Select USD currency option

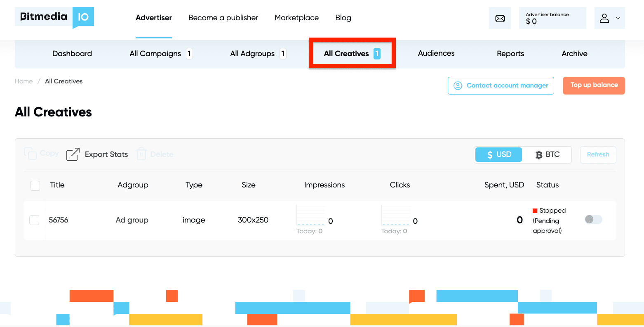point(499,154)
